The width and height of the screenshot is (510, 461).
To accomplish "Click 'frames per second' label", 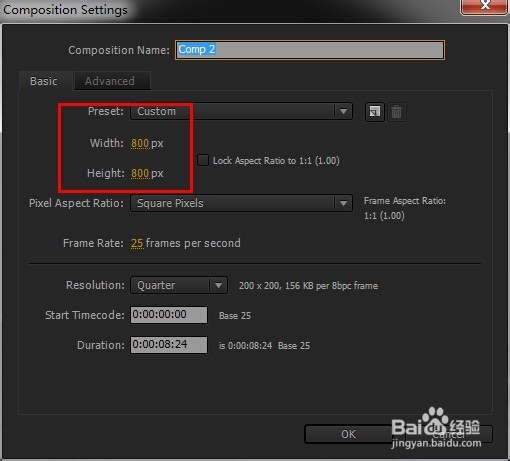I will click(193, 243).
